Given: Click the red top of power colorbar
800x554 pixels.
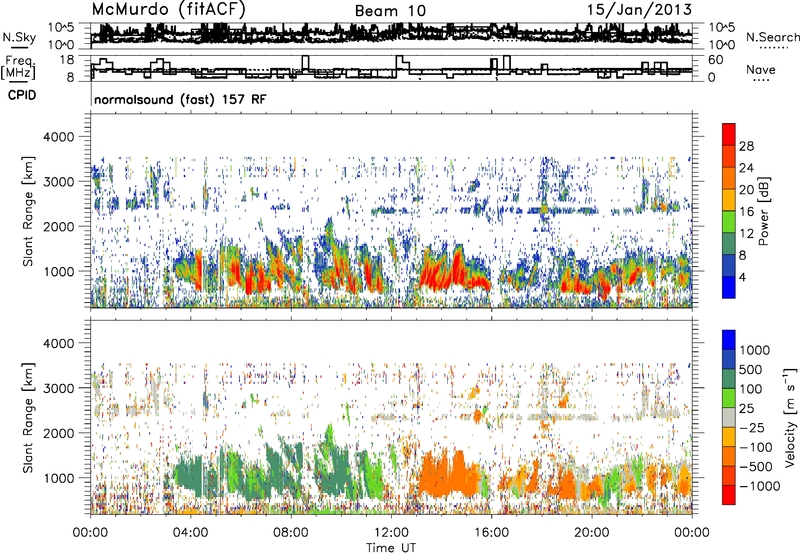Looking at the screenshot, I should (x=729, y=135).
